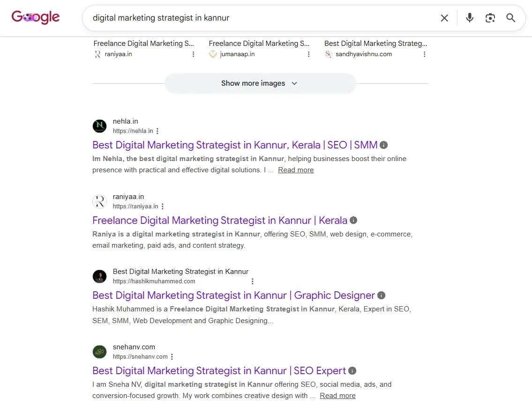Click the snehanv.com site favicon

coord(99,352)
